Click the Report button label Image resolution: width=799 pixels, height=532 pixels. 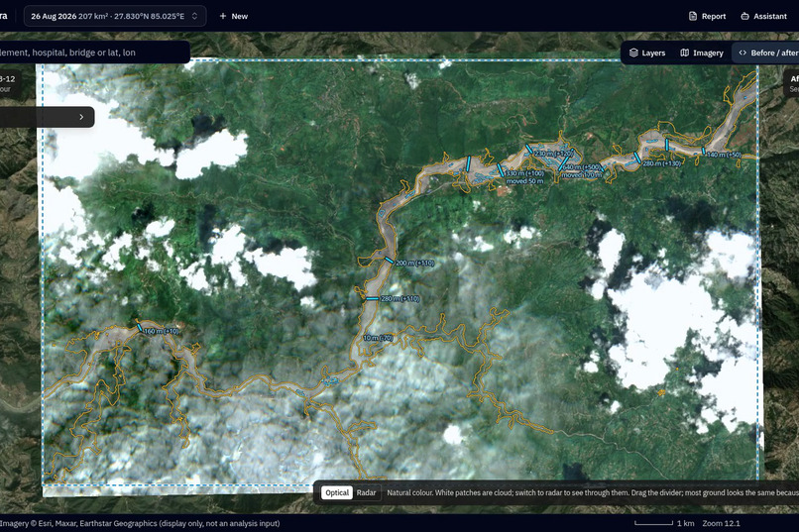coord(714,16)
